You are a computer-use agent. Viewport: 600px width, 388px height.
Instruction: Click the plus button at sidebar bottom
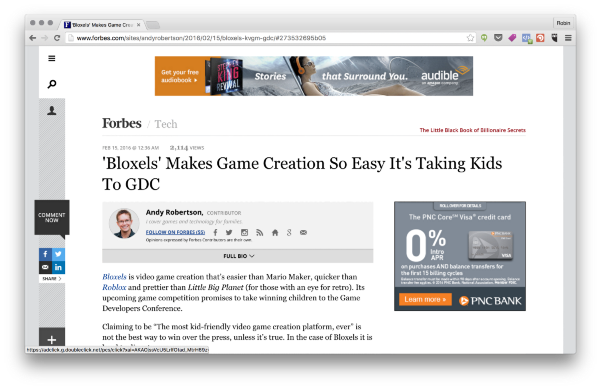pyautogui.click(x=52, y=339)
